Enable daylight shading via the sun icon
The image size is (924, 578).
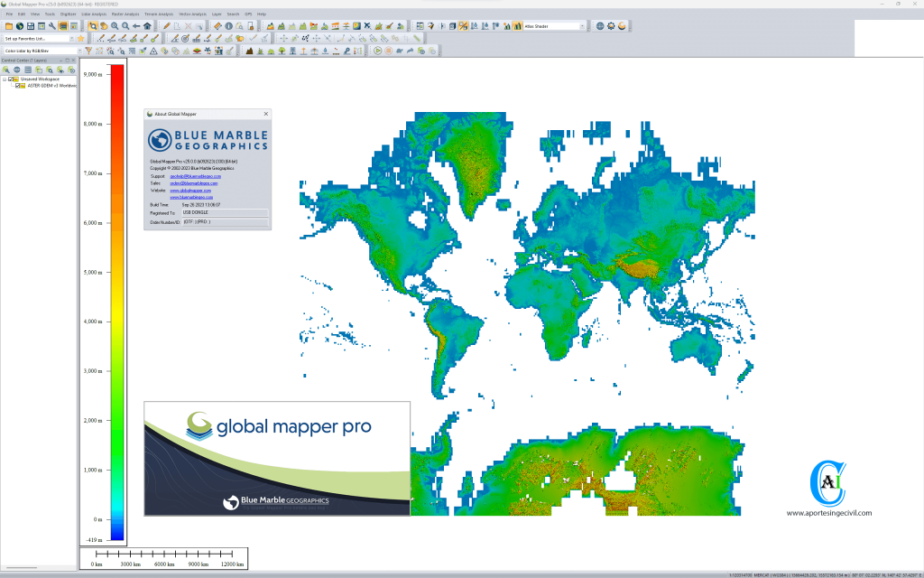(x=611, y=26)
